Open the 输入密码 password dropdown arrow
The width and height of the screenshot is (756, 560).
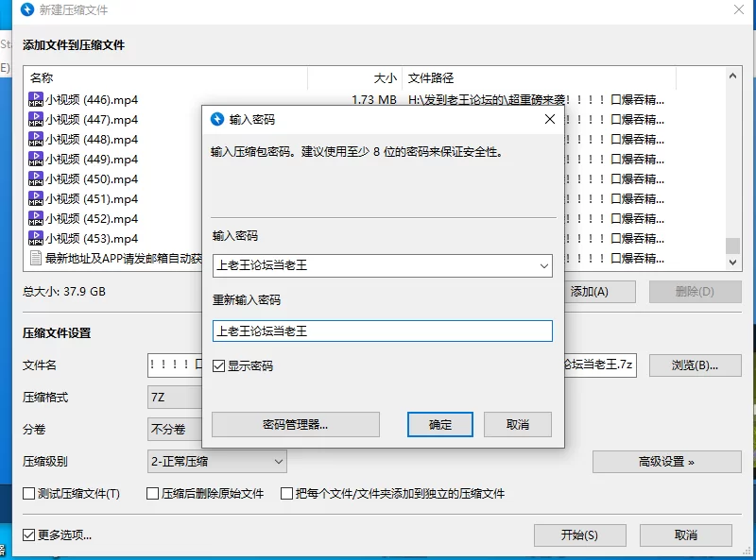tap(544, 266)
